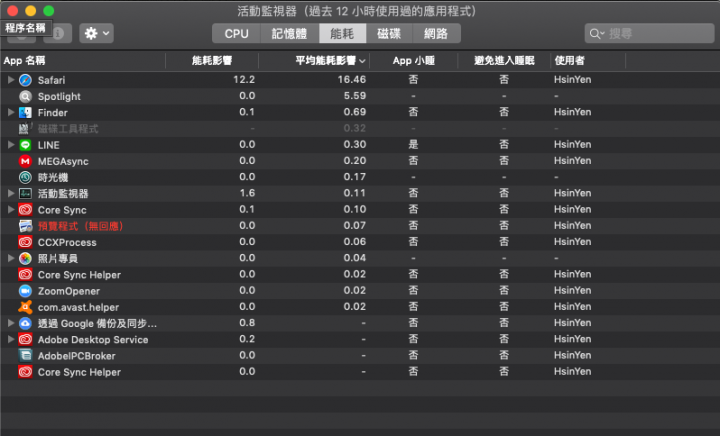Image resolution: width=720 pixels, height=436 pixels.
Task: Sort by 能耗影響 column header
Action: (212, 61)
